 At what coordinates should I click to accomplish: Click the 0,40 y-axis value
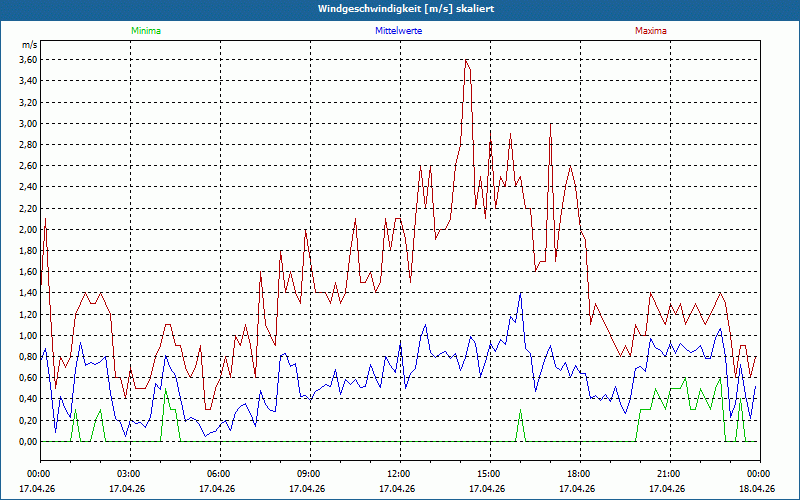click(28, 399)
